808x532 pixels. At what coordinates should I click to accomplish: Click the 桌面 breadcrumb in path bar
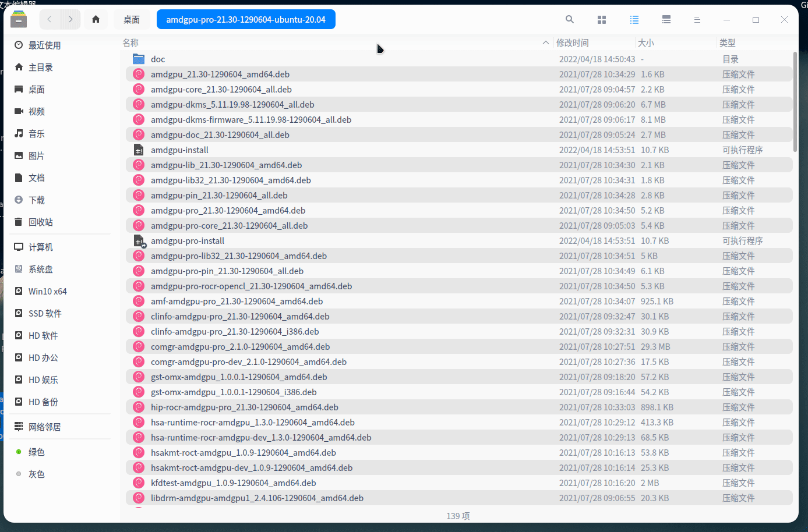[132, 19]
